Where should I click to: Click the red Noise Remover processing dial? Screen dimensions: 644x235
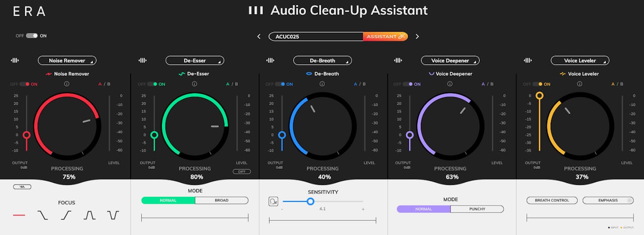(x=67, y=126)
